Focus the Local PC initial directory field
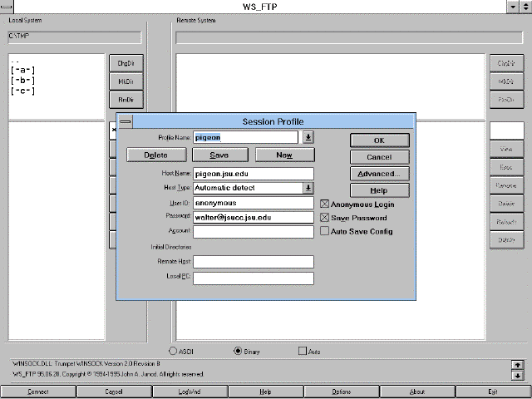The image size is (532, 399). tap(254, 278)
